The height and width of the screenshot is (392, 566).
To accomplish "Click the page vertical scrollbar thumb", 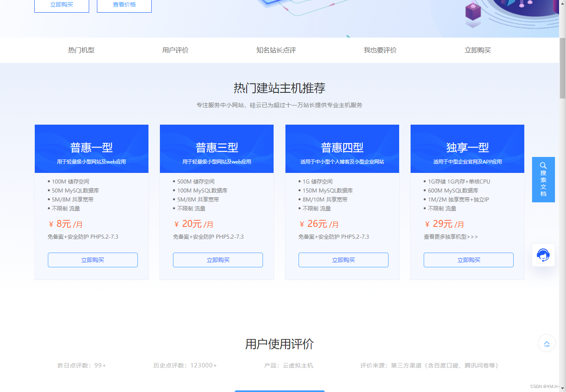I will click(x=563, y=68).
